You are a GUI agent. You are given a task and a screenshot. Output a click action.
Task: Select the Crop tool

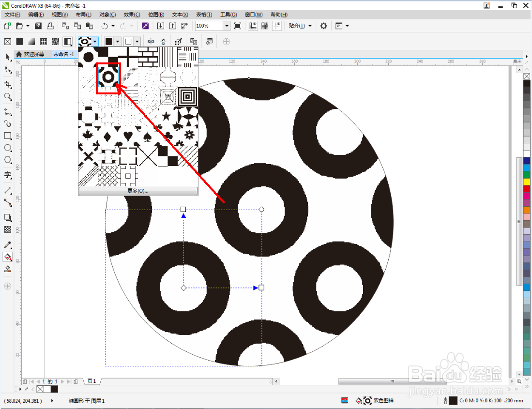coord(7,84)
